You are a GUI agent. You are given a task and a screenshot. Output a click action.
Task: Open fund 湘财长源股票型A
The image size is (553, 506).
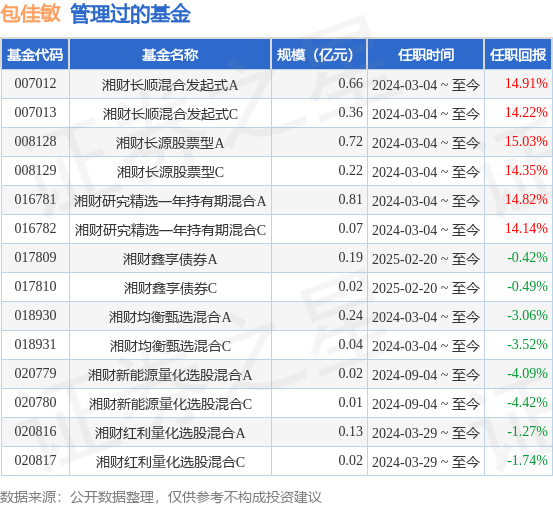point(170,143)
